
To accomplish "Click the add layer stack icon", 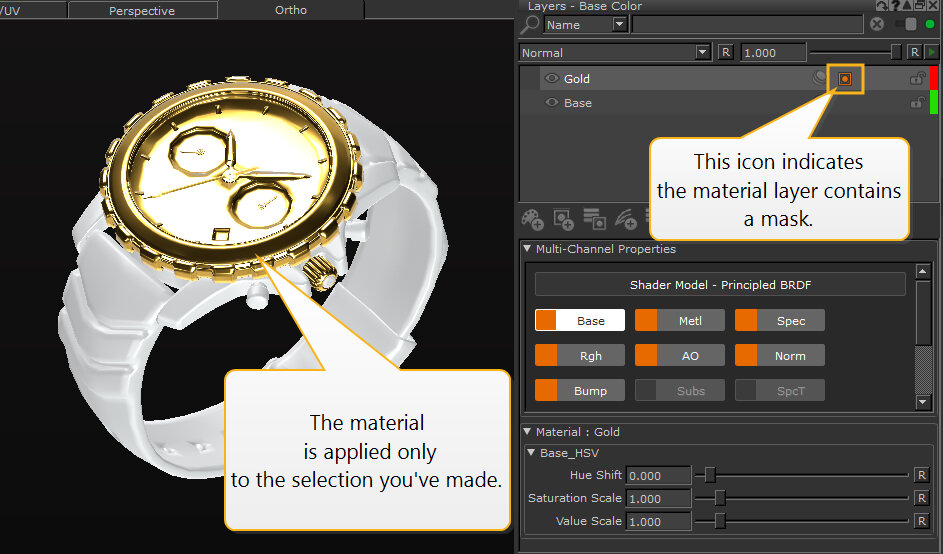I will tap(594, 217).
